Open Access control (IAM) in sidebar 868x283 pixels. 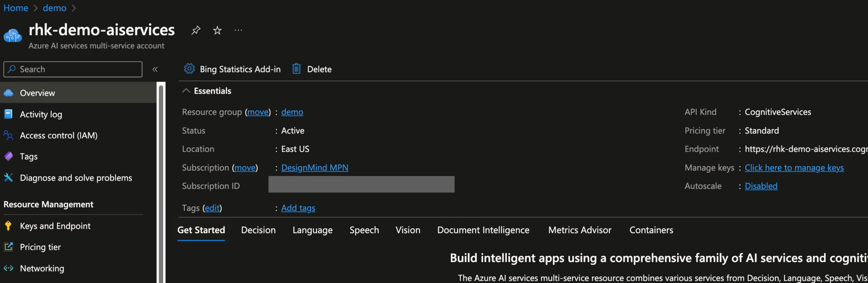pyautogui.click(x=59, y=135)
